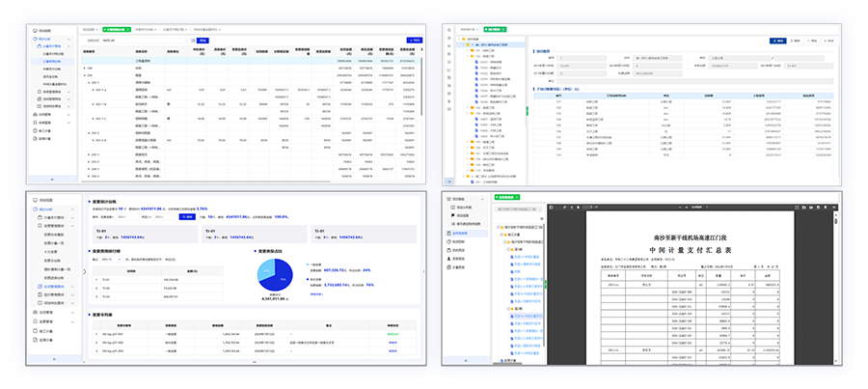Open 项目视图 in the ledger window sidebar
The width and height of the screenshot is (868, 389).
coord(42,31)
